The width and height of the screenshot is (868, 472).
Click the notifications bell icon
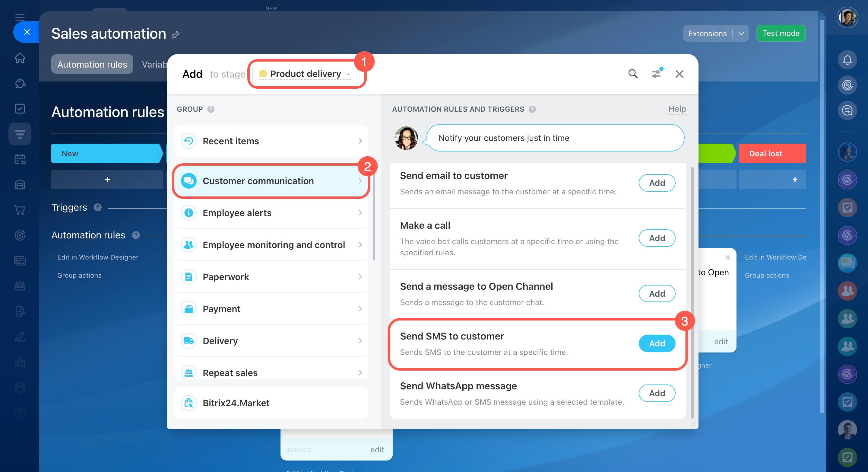point(847,60)
